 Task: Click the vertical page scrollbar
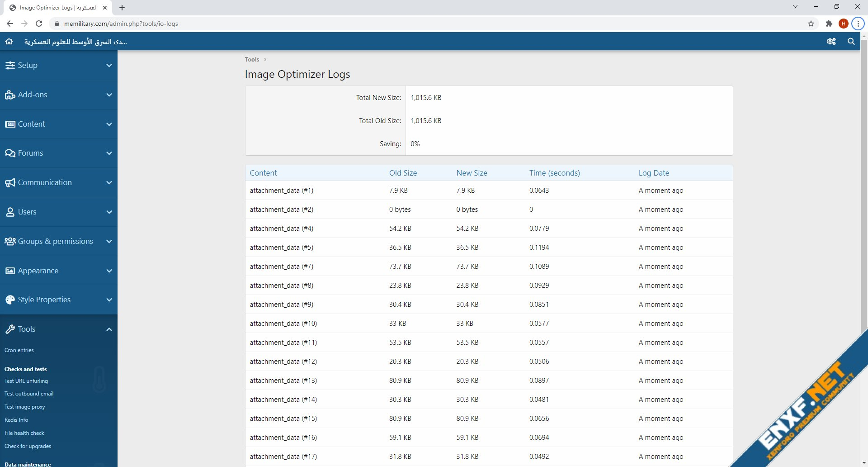864,181
